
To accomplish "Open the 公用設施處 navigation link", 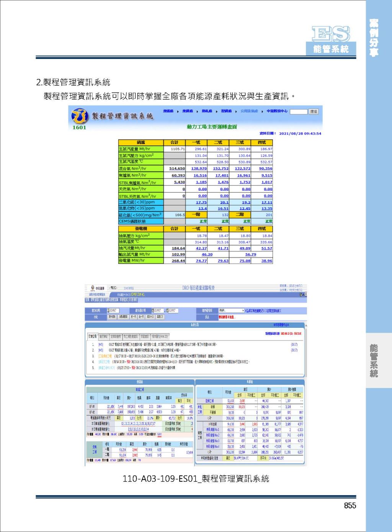I will pyautogui.click(x=249, y=111).
